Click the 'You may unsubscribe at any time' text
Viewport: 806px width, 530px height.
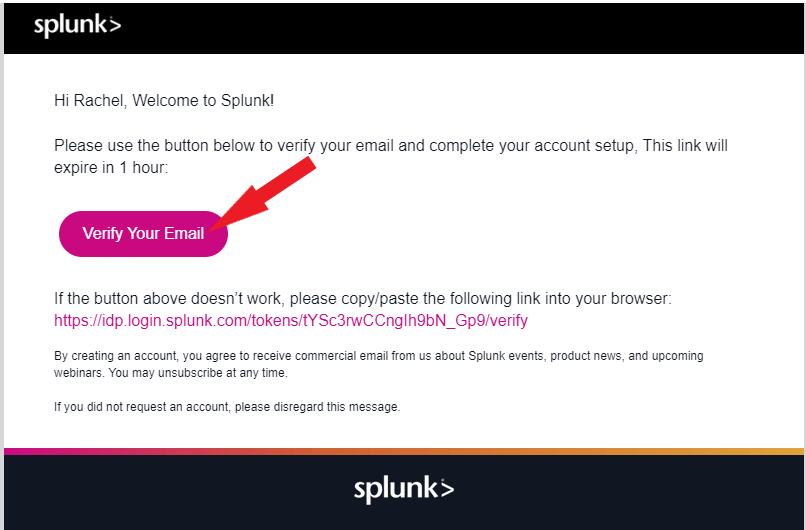[198, 373]
